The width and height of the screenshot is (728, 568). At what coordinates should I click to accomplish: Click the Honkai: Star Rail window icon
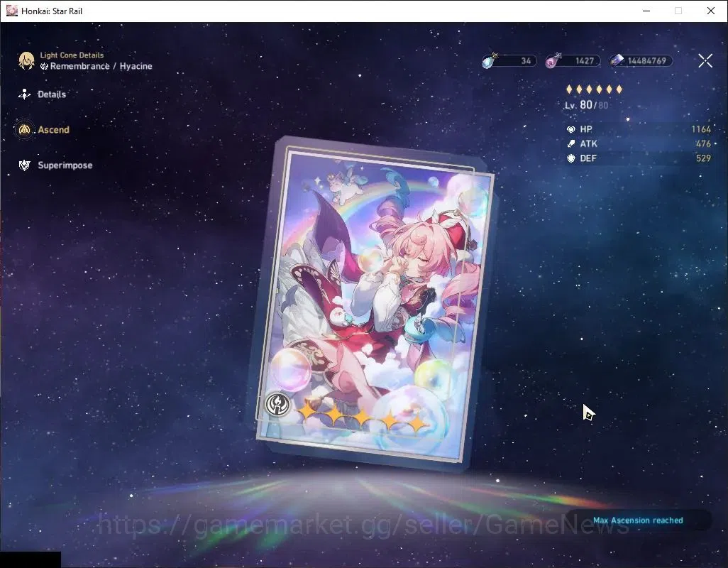(11, 11)
